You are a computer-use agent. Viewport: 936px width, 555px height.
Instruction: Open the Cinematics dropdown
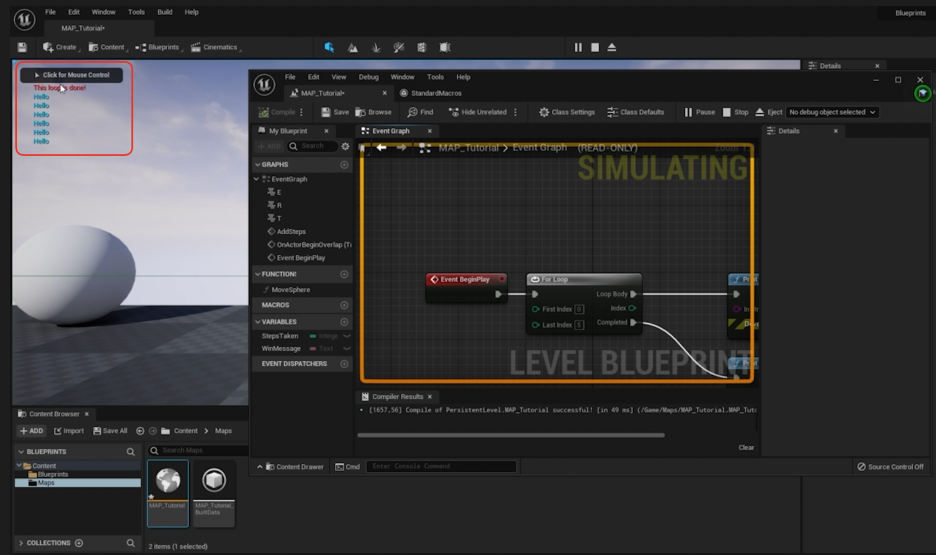pos(215,47)
